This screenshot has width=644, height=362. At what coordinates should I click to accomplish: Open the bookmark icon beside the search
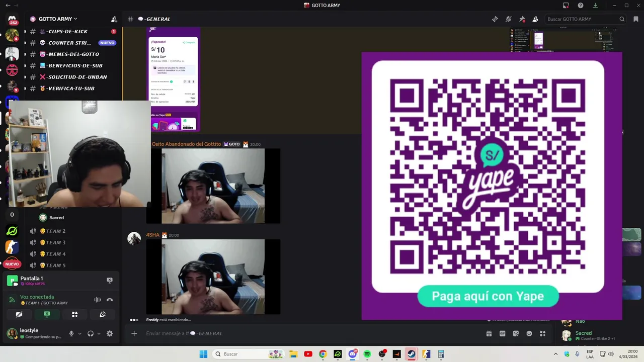tap(636, 19)
